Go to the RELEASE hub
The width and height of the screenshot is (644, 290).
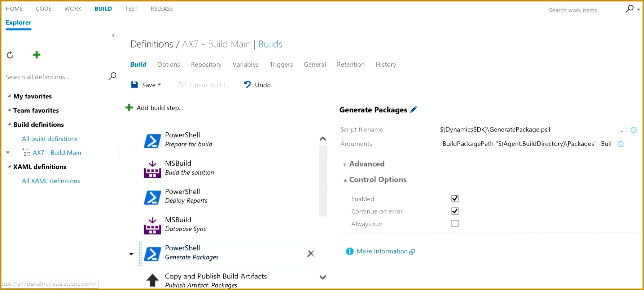[x=162, y=9]
